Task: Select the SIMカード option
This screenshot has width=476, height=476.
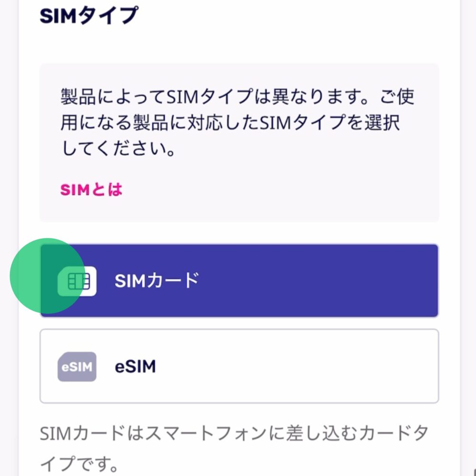Action: (239, 280)
